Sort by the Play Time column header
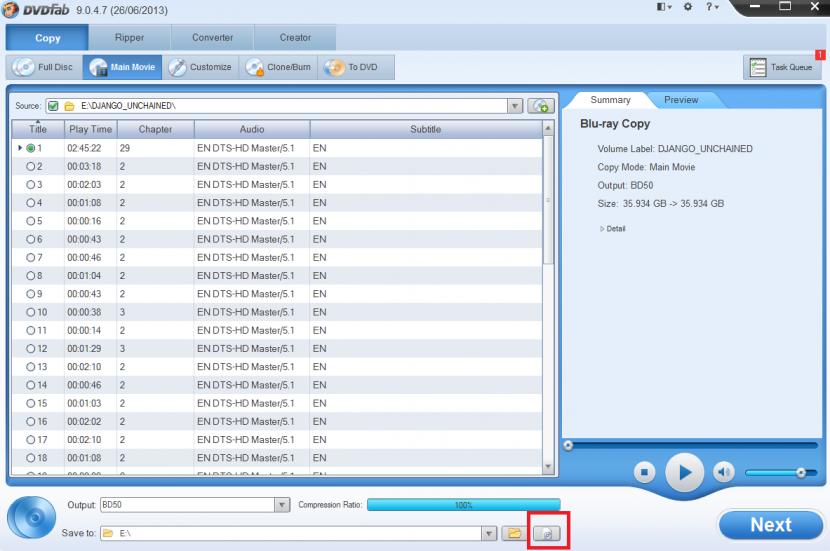Screen dimensions: 830x551 pyautogui.click(x=91, y=129)
